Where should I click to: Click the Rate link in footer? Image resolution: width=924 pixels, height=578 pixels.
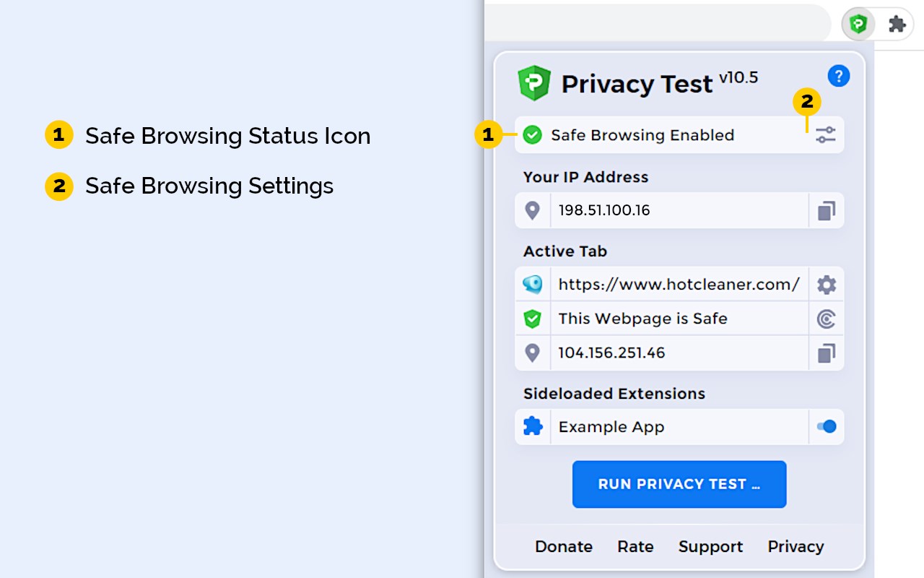coord(635,547)
